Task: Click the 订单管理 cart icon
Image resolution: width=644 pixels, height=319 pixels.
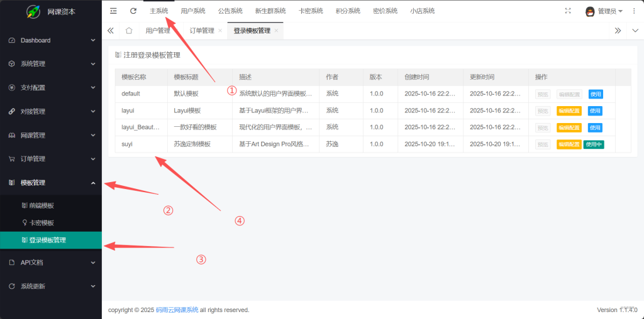Action: (11, 159)
